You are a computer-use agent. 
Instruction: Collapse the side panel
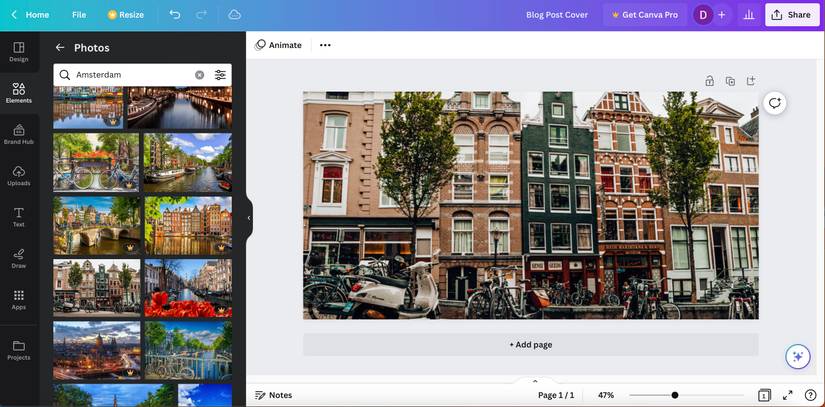coord(249,218)
